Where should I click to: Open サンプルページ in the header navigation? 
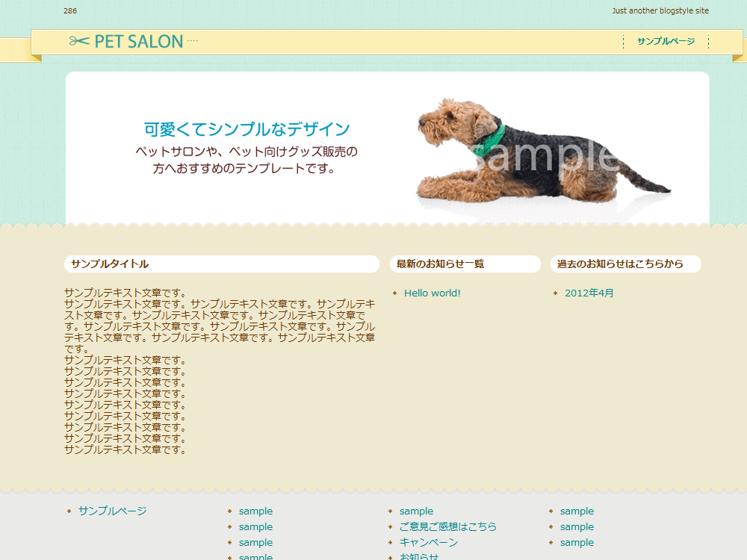666,41
